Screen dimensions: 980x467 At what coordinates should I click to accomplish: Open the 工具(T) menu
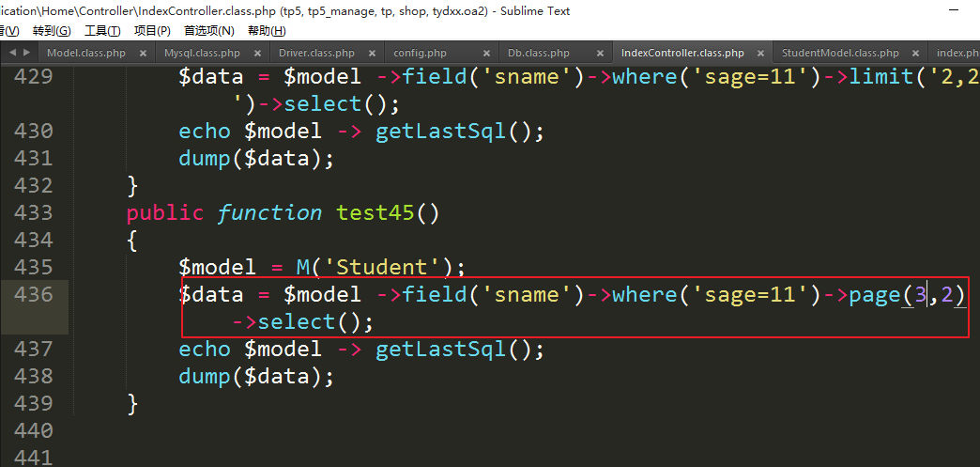click(x=102, y=31)
